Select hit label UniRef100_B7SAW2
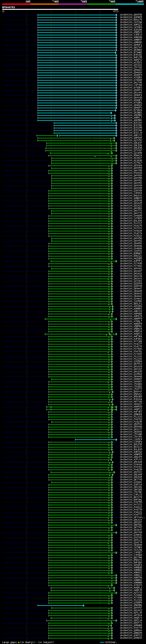Viewport: 146px width, 644px height. tap(131, 53)
